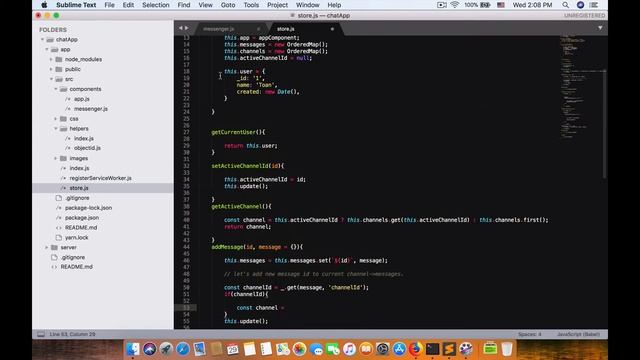
Task: Open the Apple menu
Action: coord(44,5)
